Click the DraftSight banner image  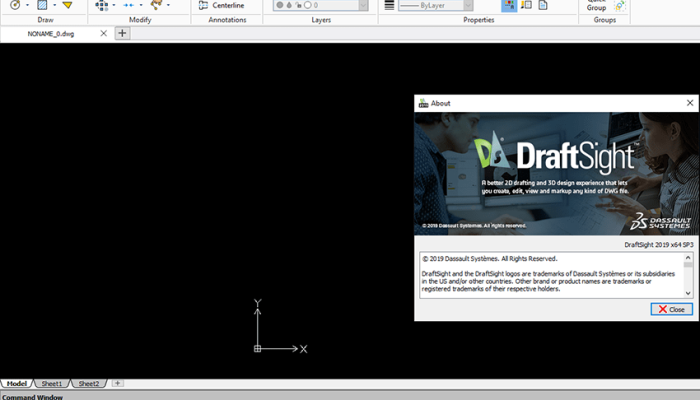coord(557,174)
